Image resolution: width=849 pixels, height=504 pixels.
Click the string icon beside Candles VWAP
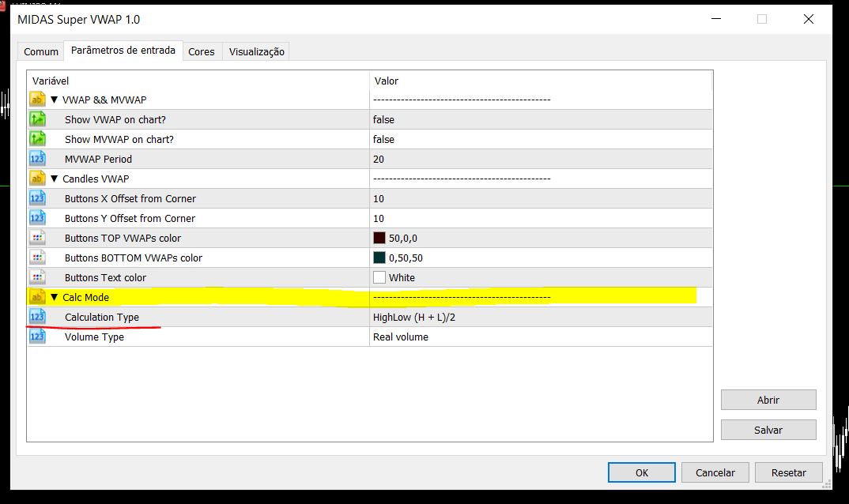coord(37,179)
